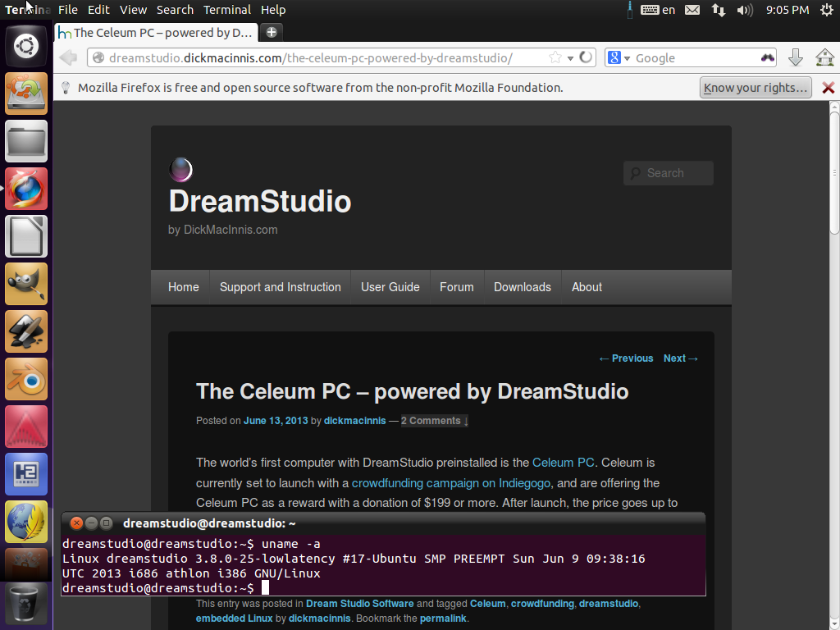Go to the Previous post
840x630 pixels.
[x=626, y=358]
